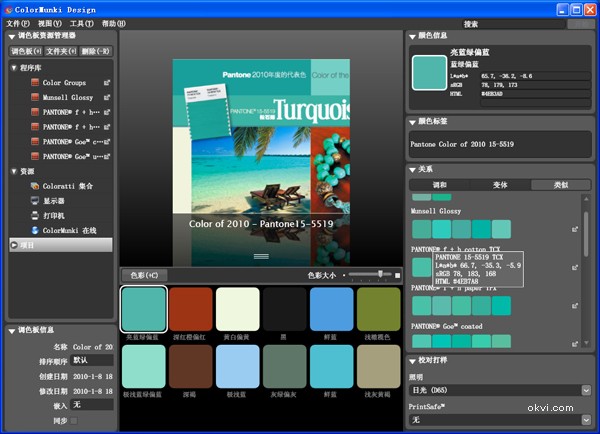Open the 排序顺序 默认 field
The width and height of the screenshot is (600, 434).
click(93, 360)
